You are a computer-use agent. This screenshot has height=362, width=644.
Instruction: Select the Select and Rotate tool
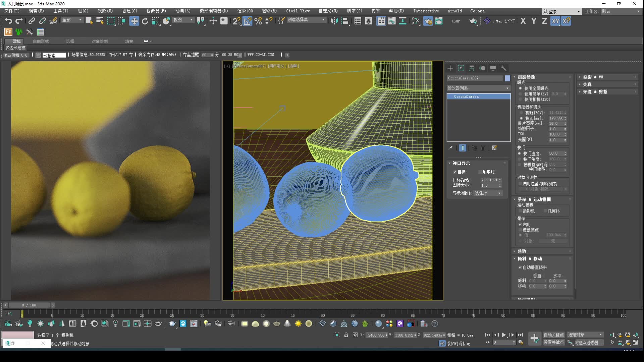tap(145, 21)
